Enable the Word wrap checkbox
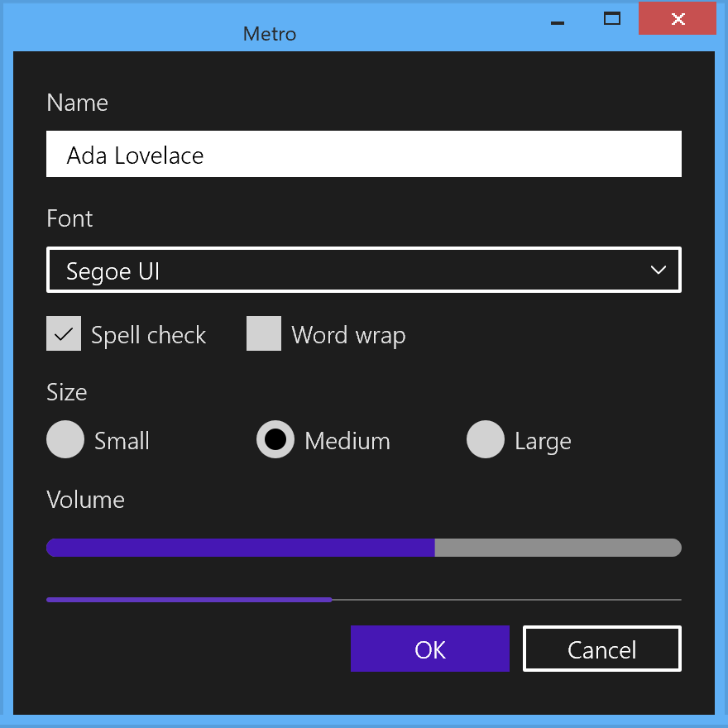The width and height of the screenshot is (728, 728). 264,333
